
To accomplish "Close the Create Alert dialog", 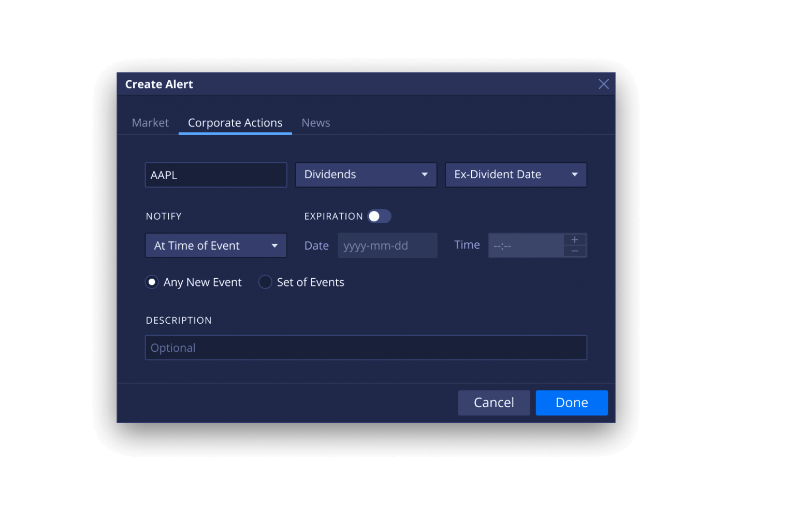I will [603, 84].
